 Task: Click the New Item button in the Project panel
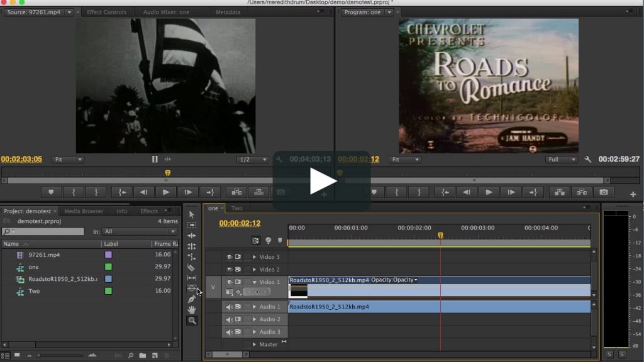tap(154, 355)
